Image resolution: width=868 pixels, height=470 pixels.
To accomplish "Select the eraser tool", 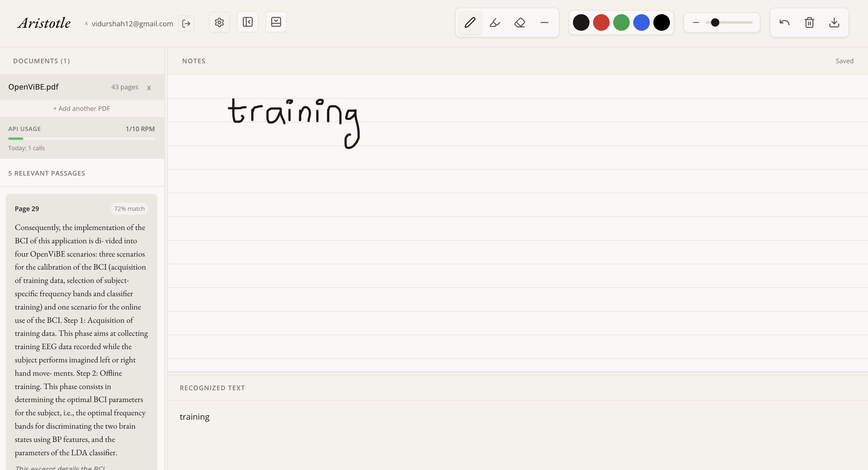I will (x=519, y=22).
